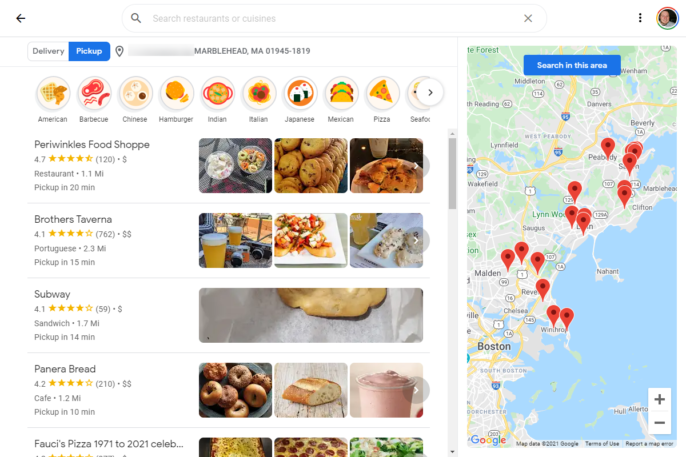Clear the restaurant search field
Image resolution: width=686 pixels, height=457 pixels.
click(x=528, y=18)
